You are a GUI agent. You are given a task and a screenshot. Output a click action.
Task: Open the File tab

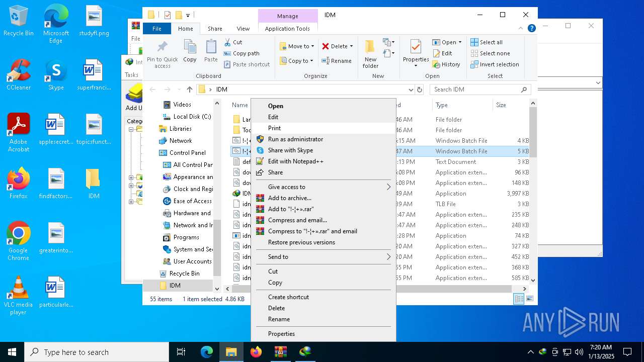[157, 29]
